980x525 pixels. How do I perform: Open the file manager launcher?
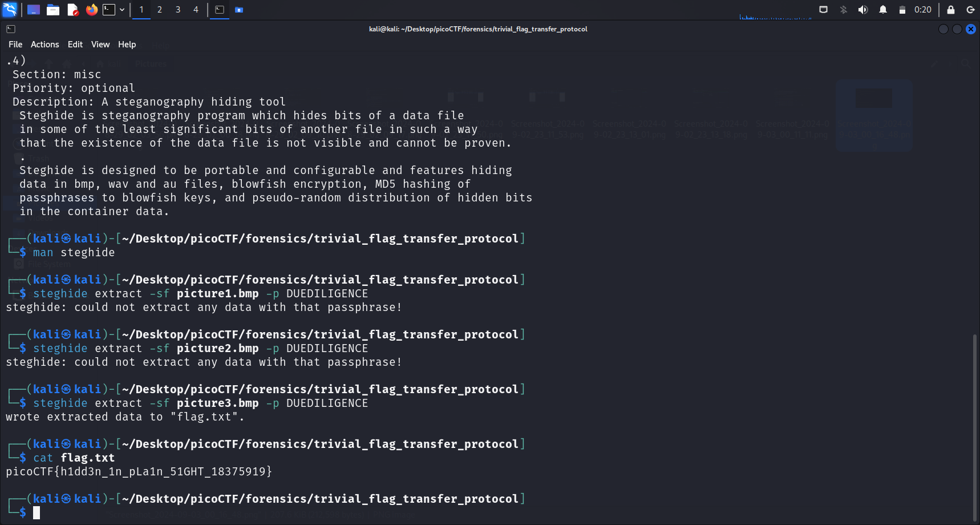tap(53, 10)
